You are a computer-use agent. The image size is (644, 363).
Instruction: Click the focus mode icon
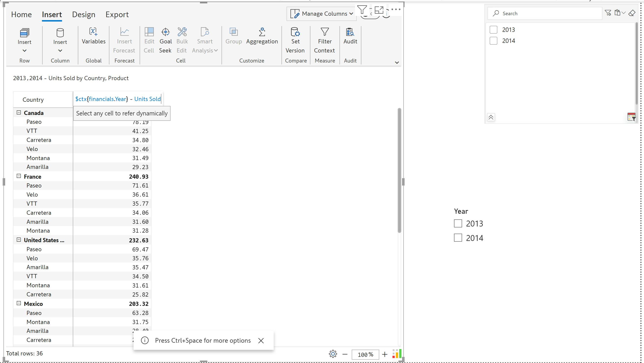point(379,10)
